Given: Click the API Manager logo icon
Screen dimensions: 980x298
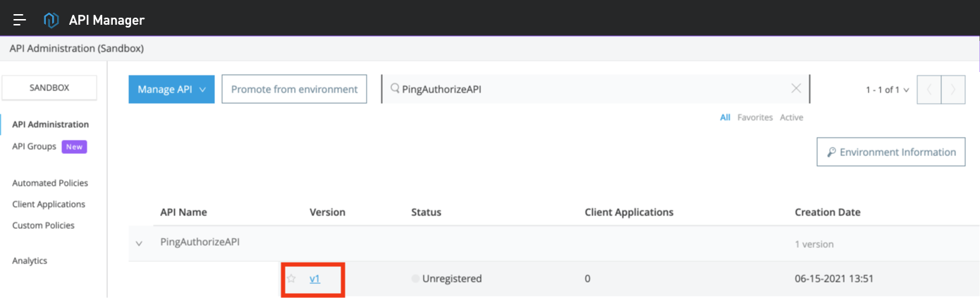Looking at the screenshot, I should click(51, 20).
